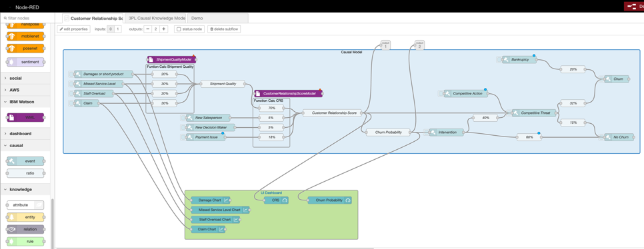
Task: Click the Churn Probability ratio node
Action: point(388,132)
